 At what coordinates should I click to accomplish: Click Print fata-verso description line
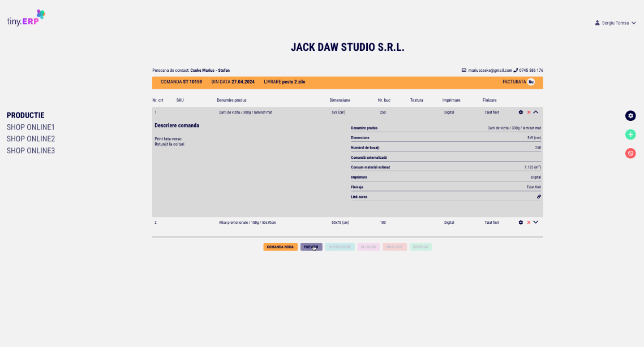tap(168, 138)
